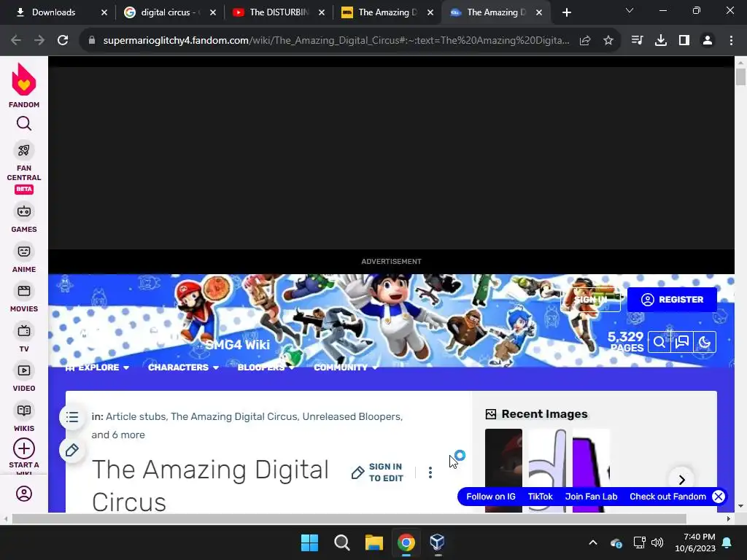The width and height of the screenshot is (747, 560).
Task: Open Chrome three-dot menu
Action: [x=731, y=41]
